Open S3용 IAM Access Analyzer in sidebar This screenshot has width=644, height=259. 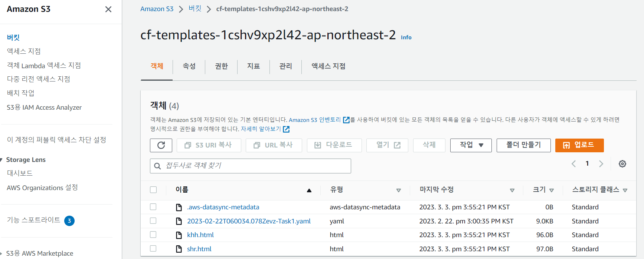tap(44, 107)
